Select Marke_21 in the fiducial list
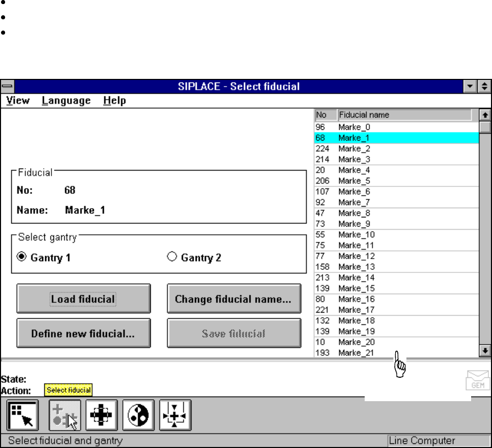 396,353
